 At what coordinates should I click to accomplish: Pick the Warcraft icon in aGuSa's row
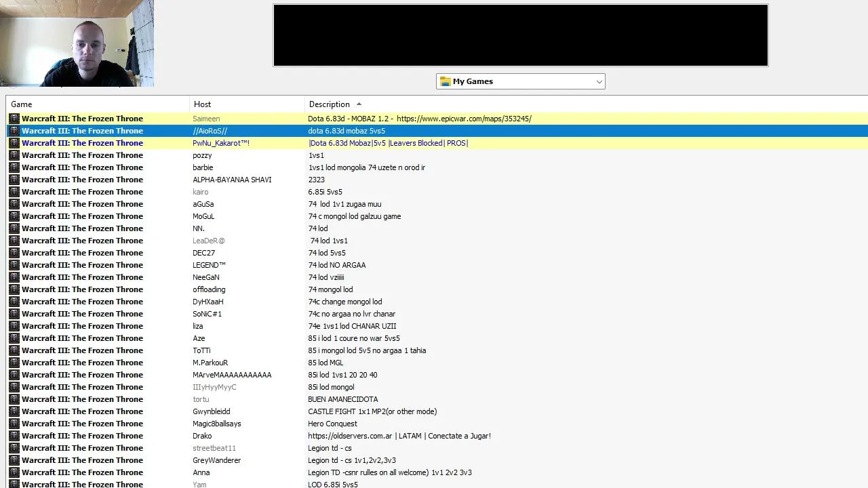(14, 204)
